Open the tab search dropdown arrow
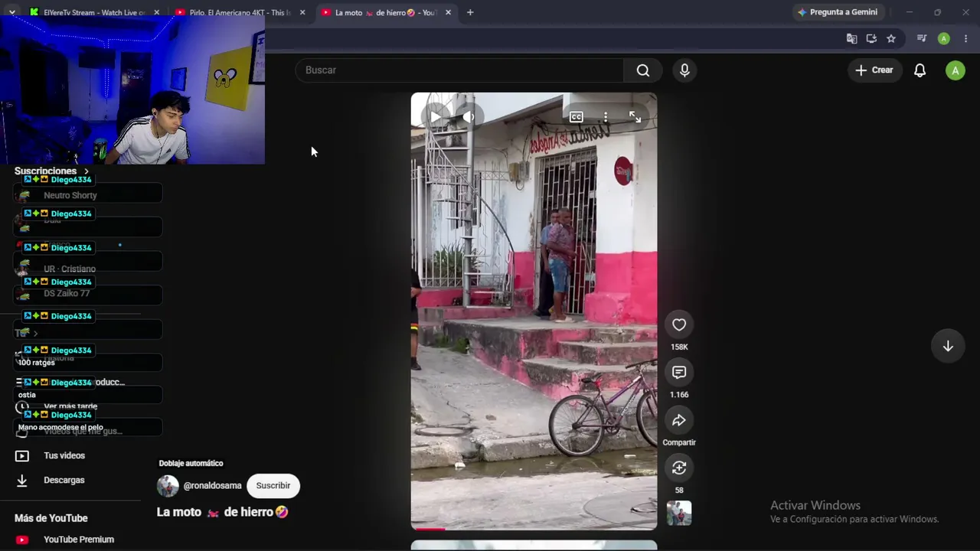Viewport: 980px width, 551px height. tap(11, 12)
